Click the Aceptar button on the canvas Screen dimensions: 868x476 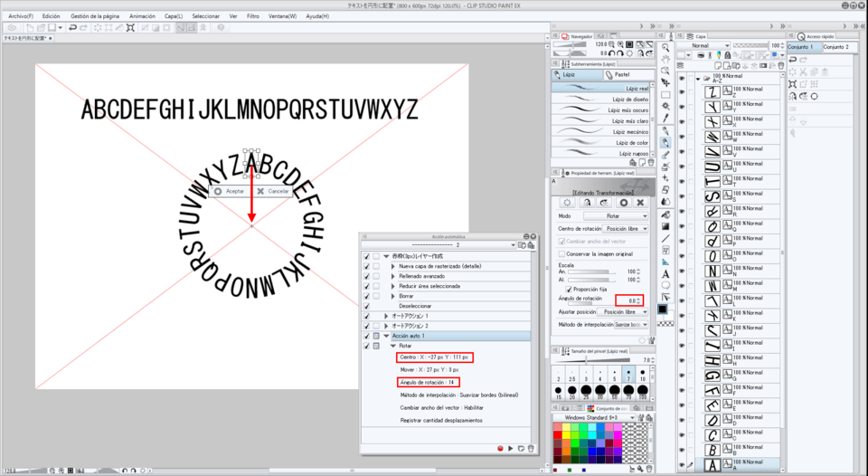coord(229,191)
